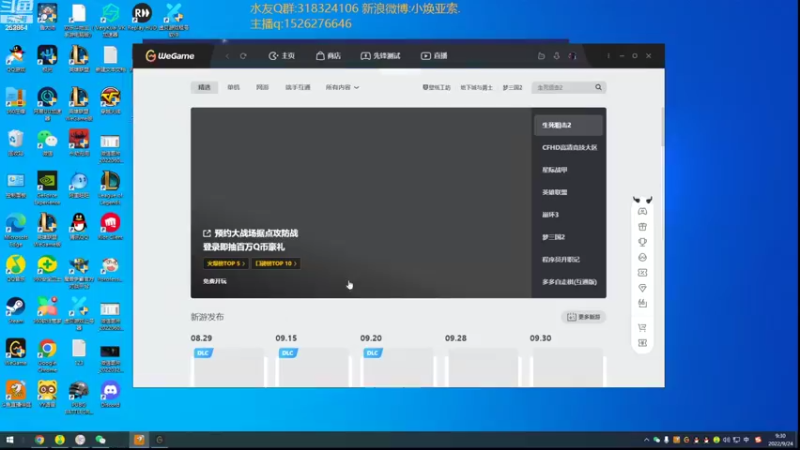Open the download manager icon in WeGame header
800x450 pixels.
point(557,56)
